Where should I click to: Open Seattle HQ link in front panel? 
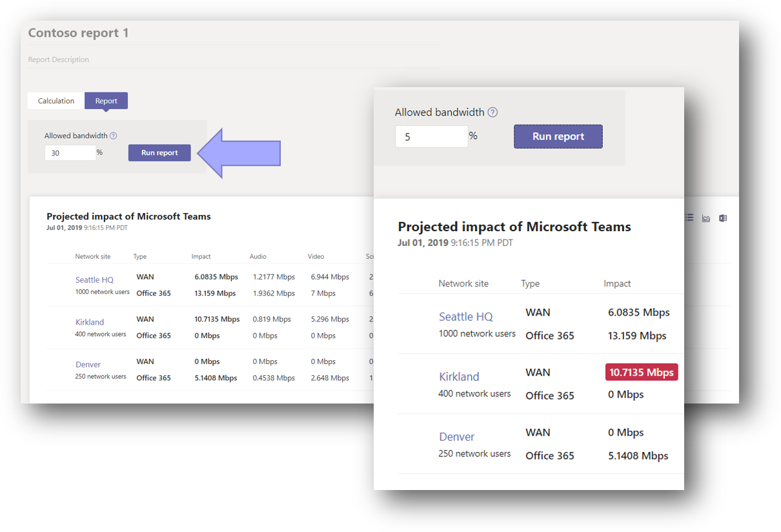(x=466, y=316)
